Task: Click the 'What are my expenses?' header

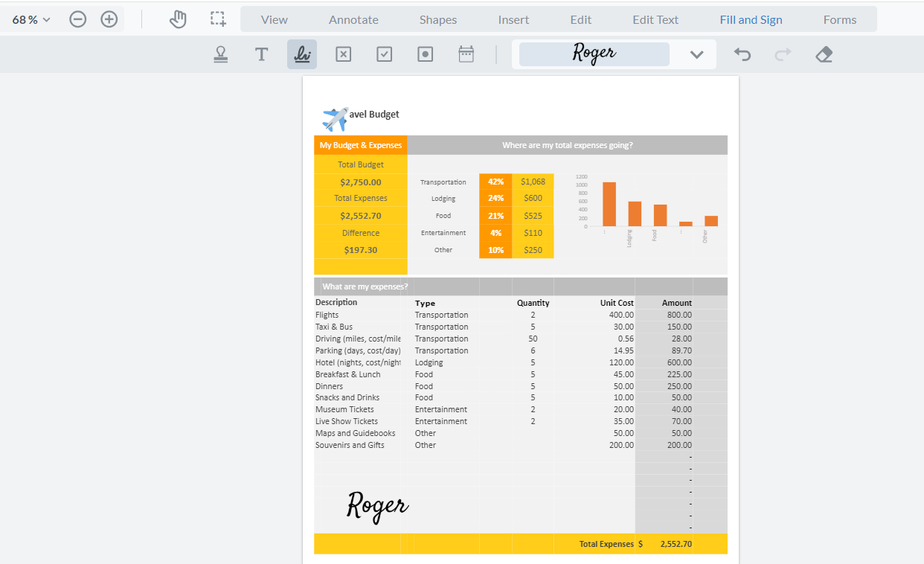Action: tap(365, 286)
